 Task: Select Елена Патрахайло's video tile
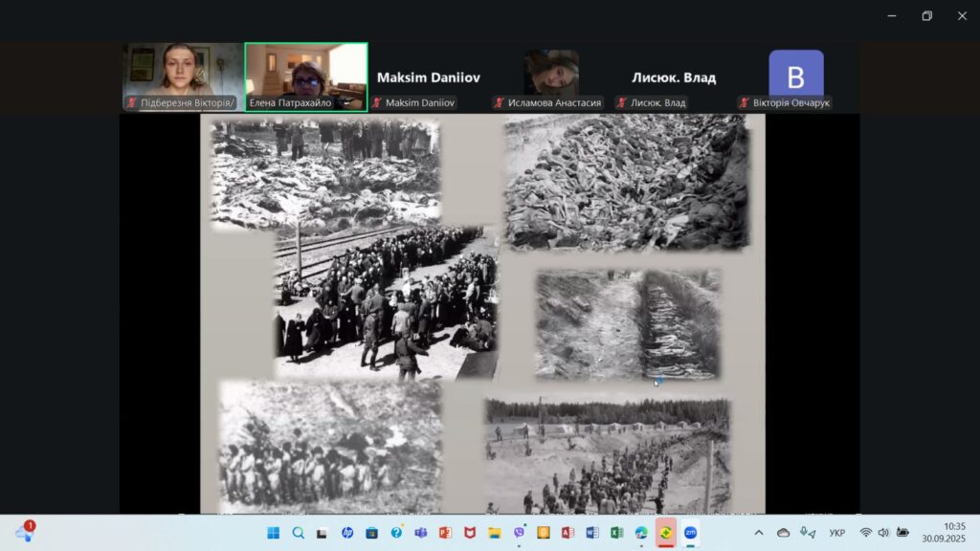[306, 77]
